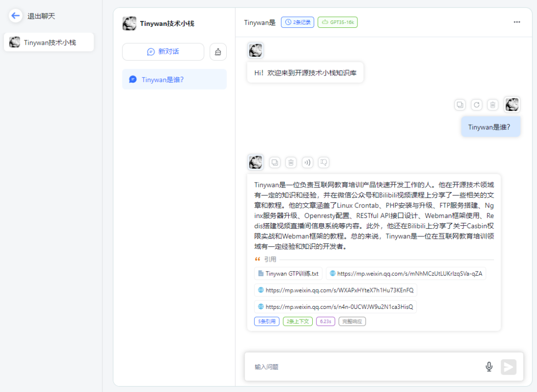The height and width of the screenshot is (392, 537).
Task: Clear chat history with the brush icon
Action: point(218,52)
